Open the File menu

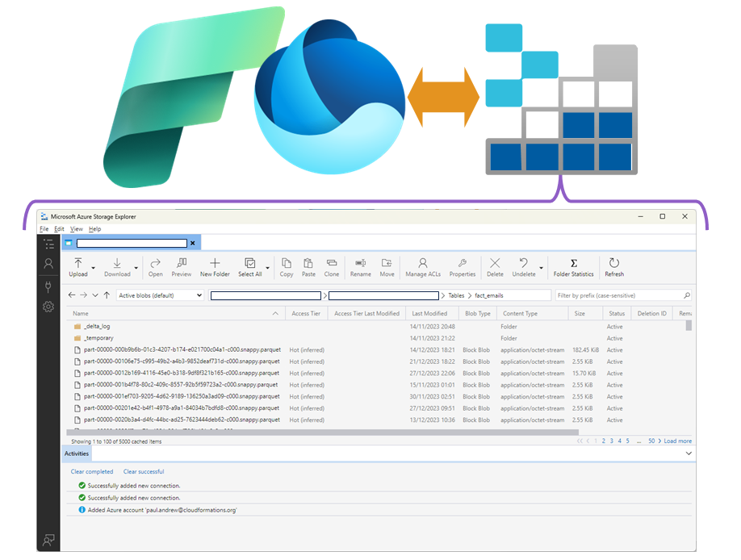(x=44, y=229)
